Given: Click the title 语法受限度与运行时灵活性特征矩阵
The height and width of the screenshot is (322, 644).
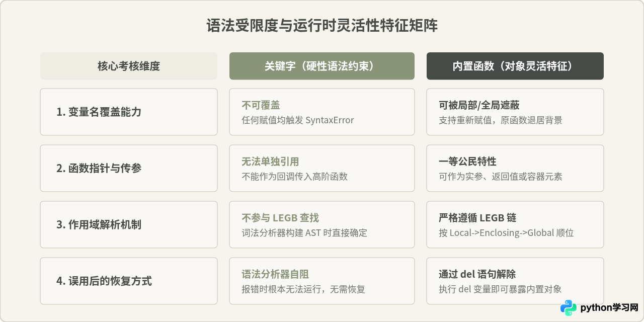Looking at the screenshot, I should [322, 26].
